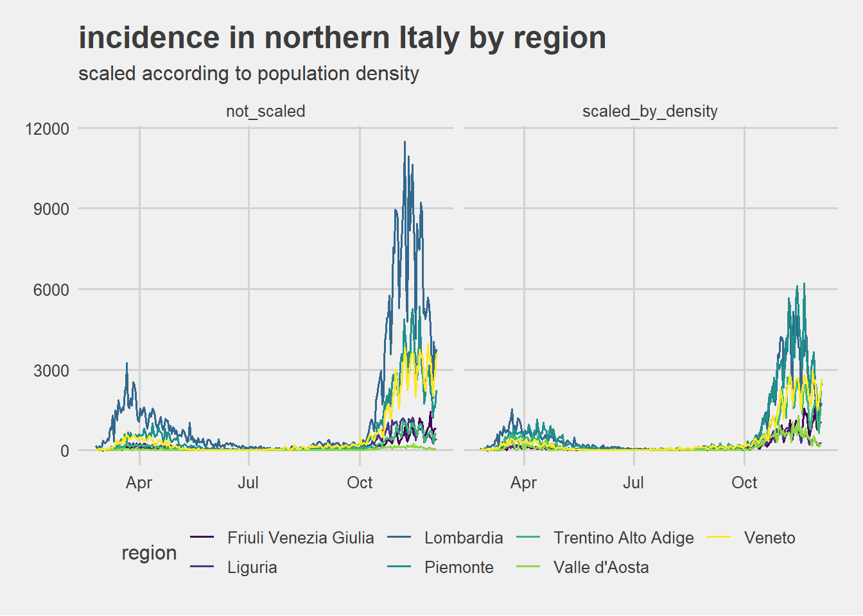The image size is (863, 616).
Task: Click the chart title about northern Italy
Action: (x=342, y=38)
